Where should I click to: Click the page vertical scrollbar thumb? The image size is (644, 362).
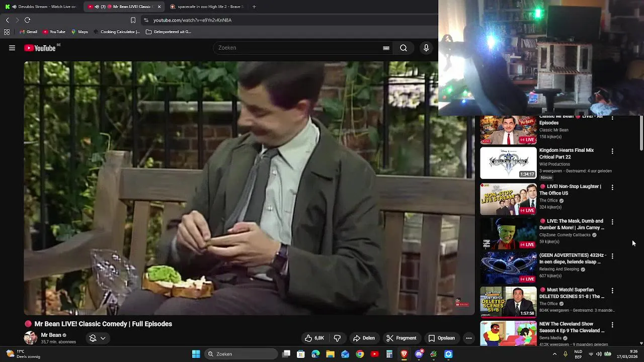[x=641, y=133]
